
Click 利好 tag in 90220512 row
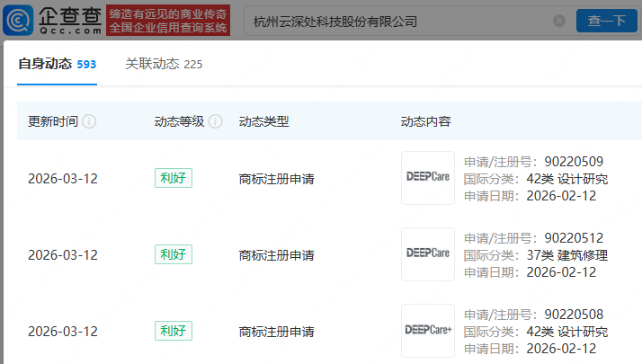[x=174, y=254]
